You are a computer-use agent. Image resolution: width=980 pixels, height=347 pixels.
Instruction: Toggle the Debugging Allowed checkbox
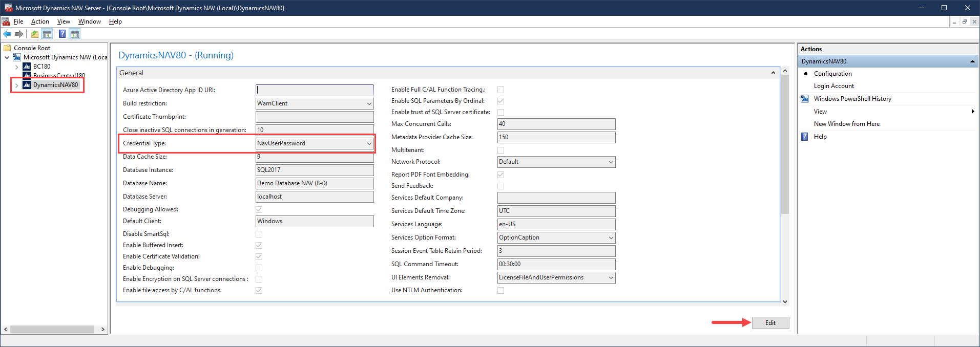point(259,209)
